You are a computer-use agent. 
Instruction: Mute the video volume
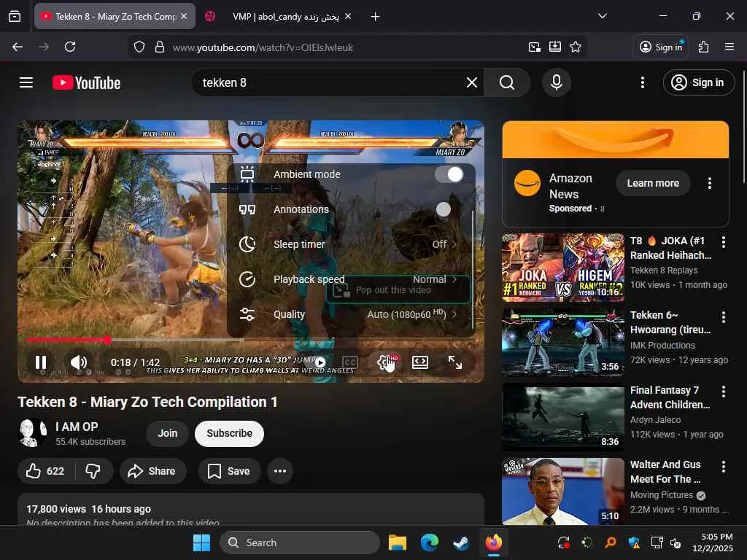79,362
